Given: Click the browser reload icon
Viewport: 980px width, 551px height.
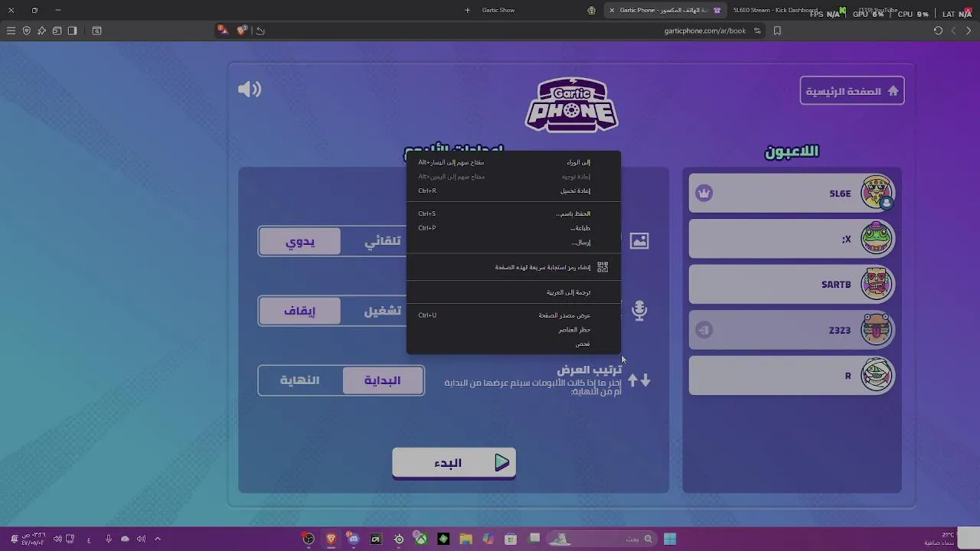Looking at the screenshot, I should (x=938, y=31).
